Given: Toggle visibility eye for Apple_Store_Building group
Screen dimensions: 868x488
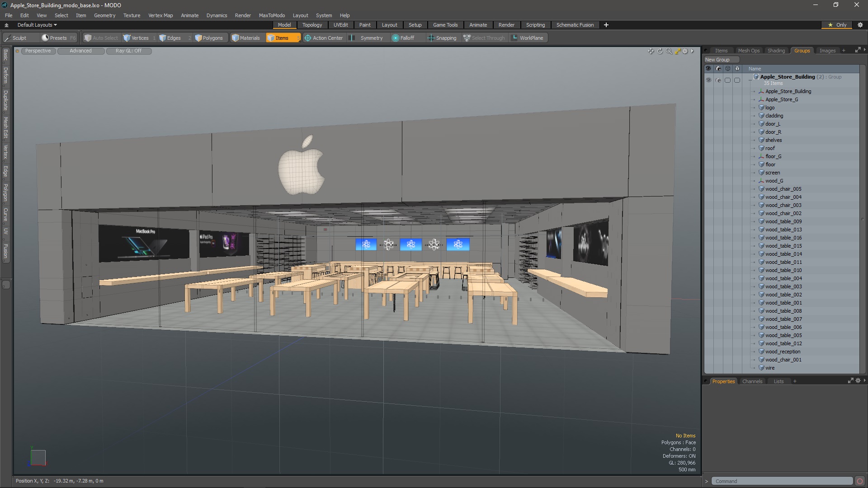Looking at the screenshot, I should (708, 80).
